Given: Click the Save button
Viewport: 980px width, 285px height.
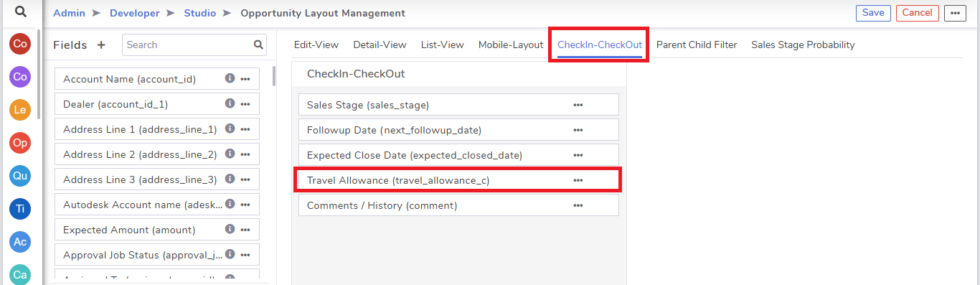Looking at the screenshot, I should [873, 13].
